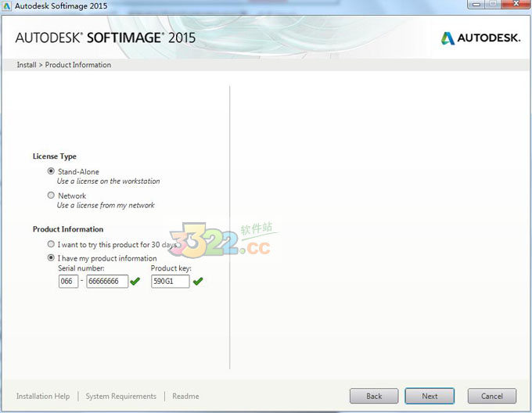The image size is (532, 413).
Task: Select I have my product information
Action: pyautogui.click(x=51, y=258)
